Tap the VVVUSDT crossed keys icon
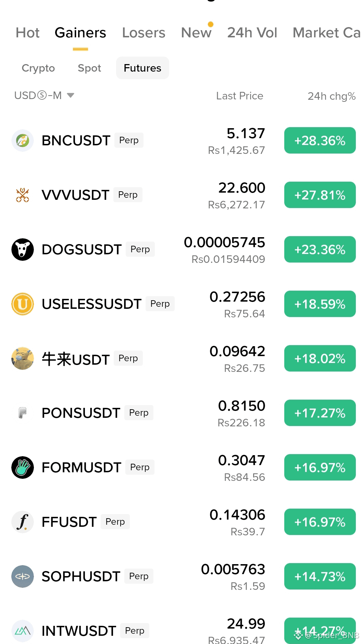 [23, 195]
